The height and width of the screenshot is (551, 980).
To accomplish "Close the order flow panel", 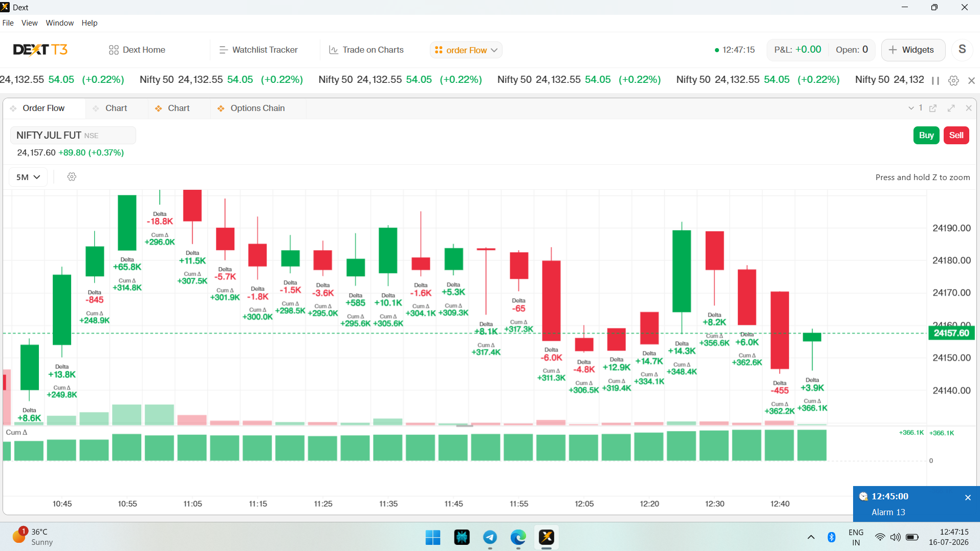I will click(969, 108).
